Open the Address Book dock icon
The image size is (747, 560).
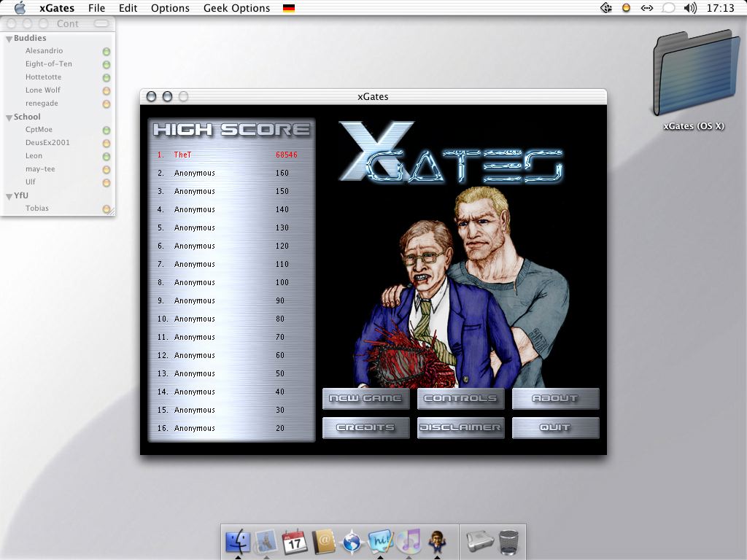[x=323, y=542]
